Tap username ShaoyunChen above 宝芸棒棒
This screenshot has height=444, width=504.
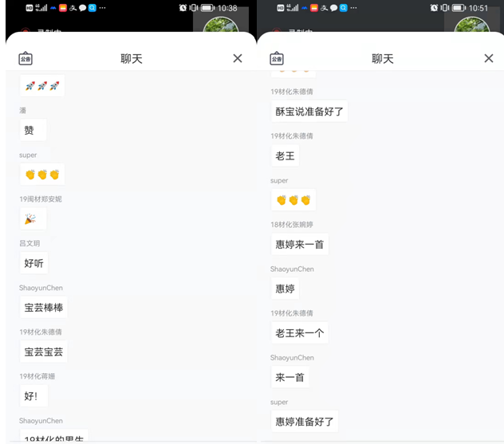pyautogui.click(x=41, y=288)
